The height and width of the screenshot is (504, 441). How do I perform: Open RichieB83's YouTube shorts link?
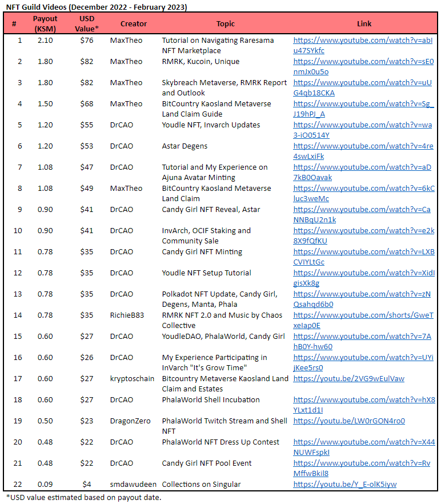tap(363, 321)
